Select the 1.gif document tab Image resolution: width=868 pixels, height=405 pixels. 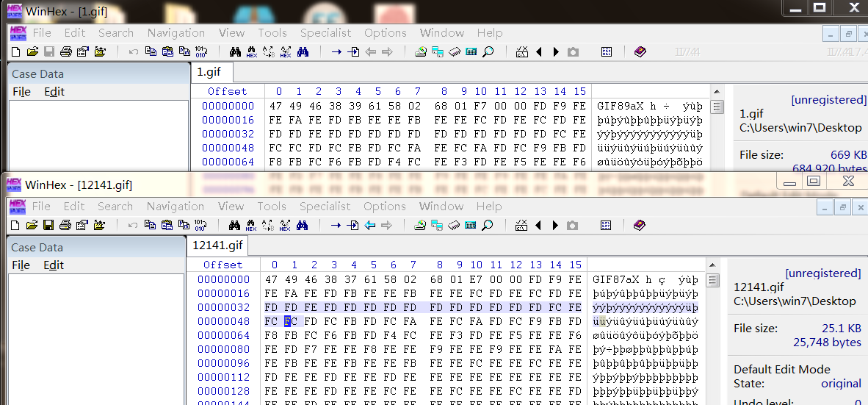click(212, 72)
